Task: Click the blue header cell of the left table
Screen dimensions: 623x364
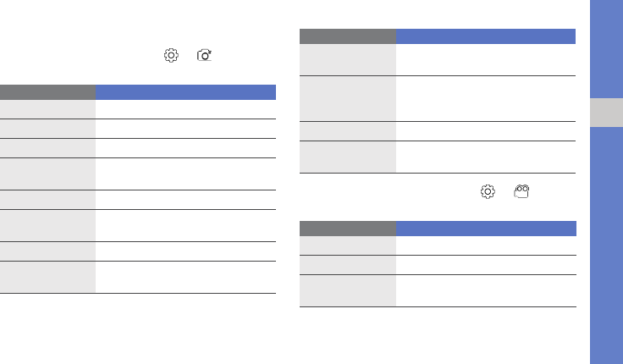Action: click(x=185, y=92)
